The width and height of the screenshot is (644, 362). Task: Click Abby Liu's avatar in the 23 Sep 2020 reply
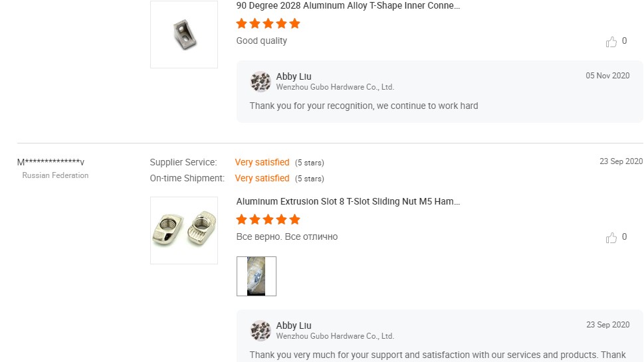coord(261,331)
